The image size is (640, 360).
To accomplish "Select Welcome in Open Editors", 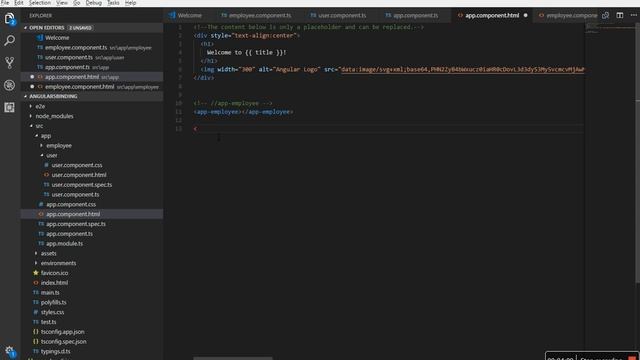I will coord(92,38).
